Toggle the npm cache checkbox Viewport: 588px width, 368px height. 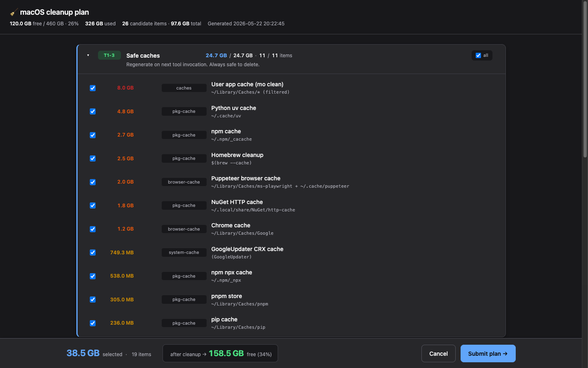[93, 135]
